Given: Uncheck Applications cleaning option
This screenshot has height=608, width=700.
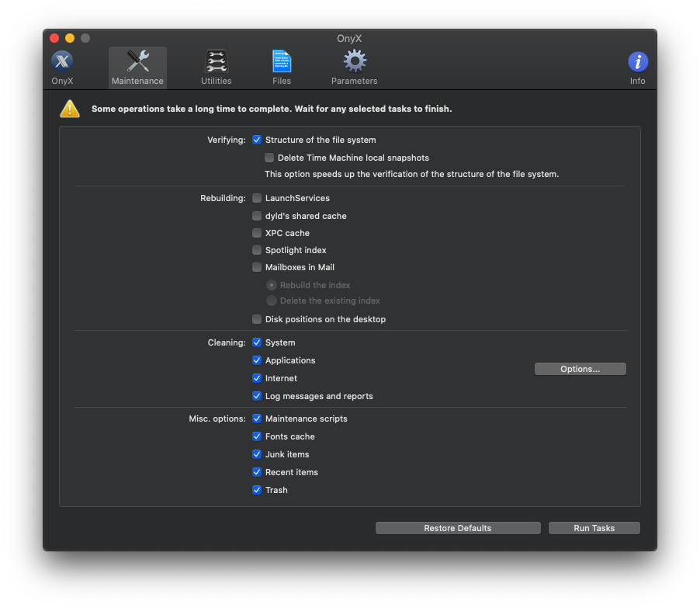Looking at the screenshot, I should point(257,360).
